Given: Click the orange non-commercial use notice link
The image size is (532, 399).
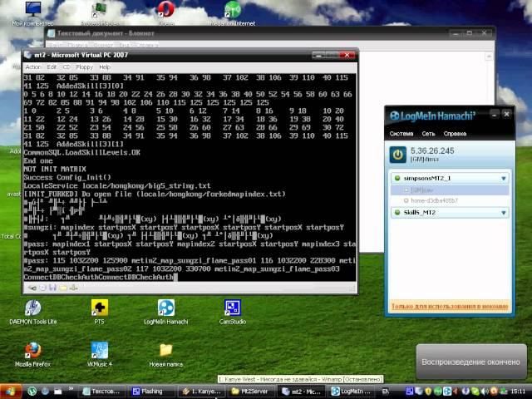Looking at the screenshot, I should 450,307.
